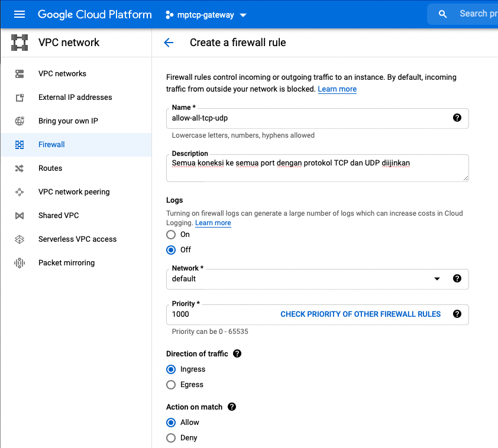Click the Routes sidebar icon
498x448 pixels.
20,168
